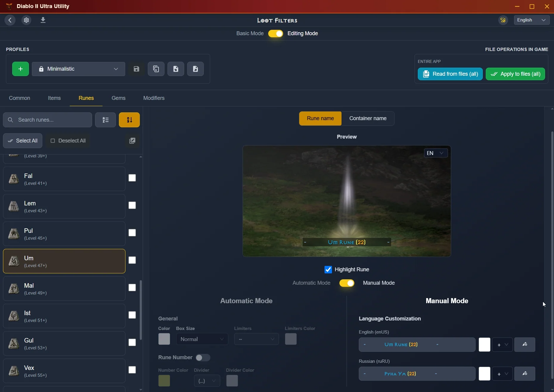Select the Mal rune icon
Screen dimensions: 554x392
click(x=14, y=289)
